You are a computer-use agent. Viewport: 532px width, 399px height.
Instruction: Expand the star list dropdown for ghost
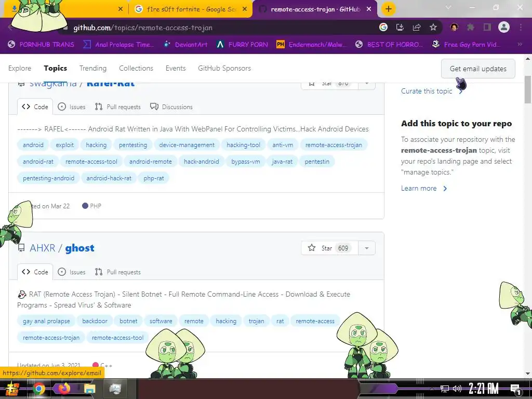366,248
